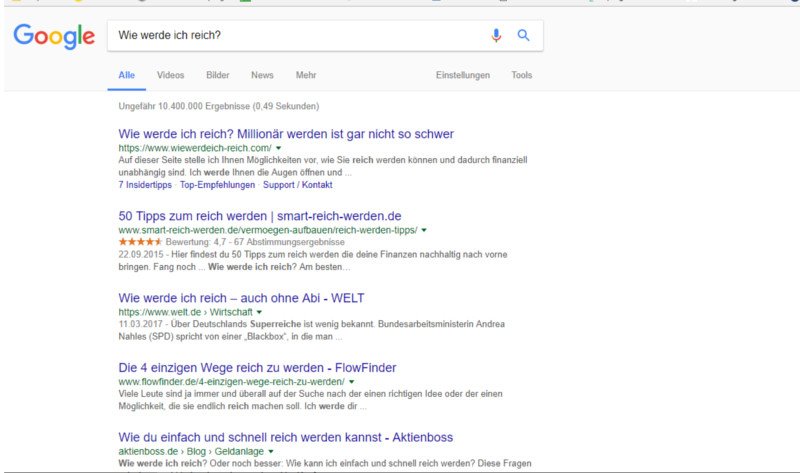Click the 'aktienboss.de › Blog › Geldanlage' breadcrumb
Image resolution: width=800 pixels, height=473 pixels.
tap(191, 452)
